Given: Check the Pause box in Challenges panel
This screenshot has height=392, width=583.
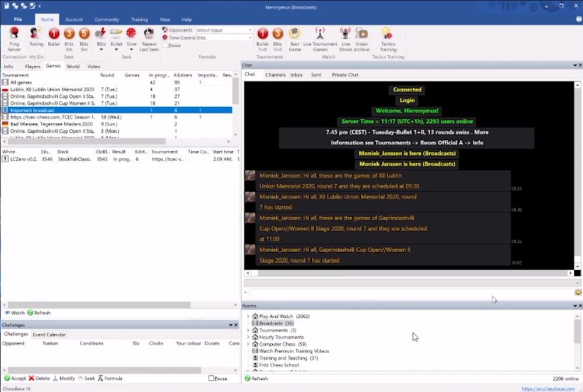Looking at the screenshot, I should (212, 379).
